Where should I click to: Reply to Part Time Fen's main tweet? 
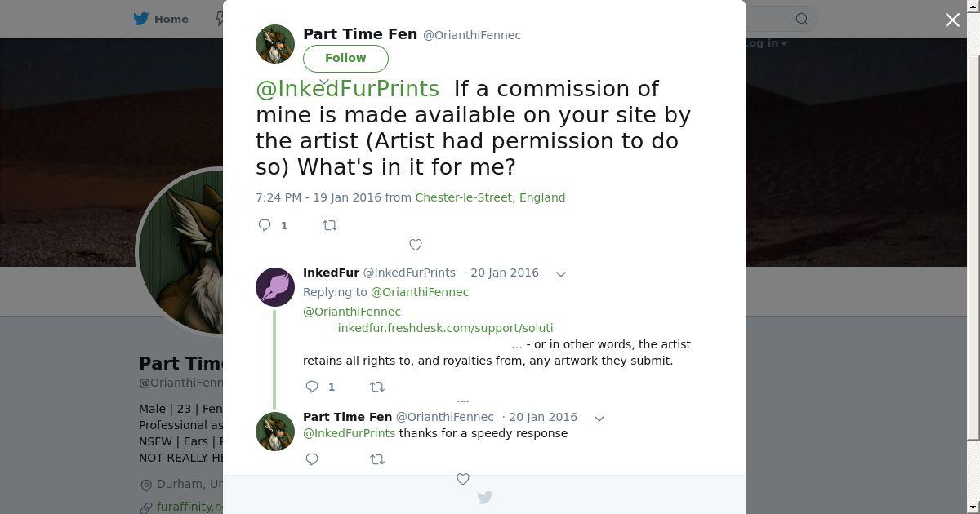point(265,225)
